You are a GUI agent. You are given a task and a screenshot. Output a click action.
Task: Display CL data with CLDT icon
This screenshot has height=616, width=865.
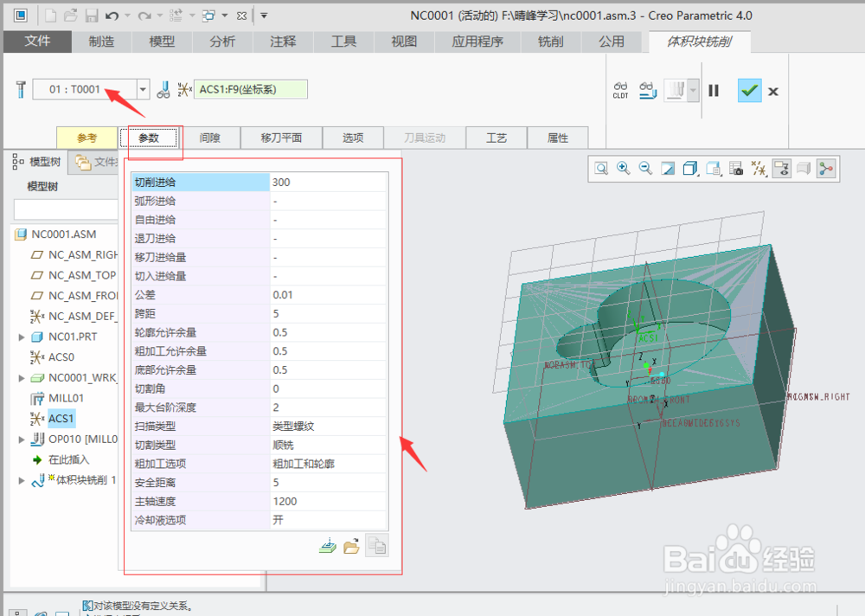tap(620, 91)
